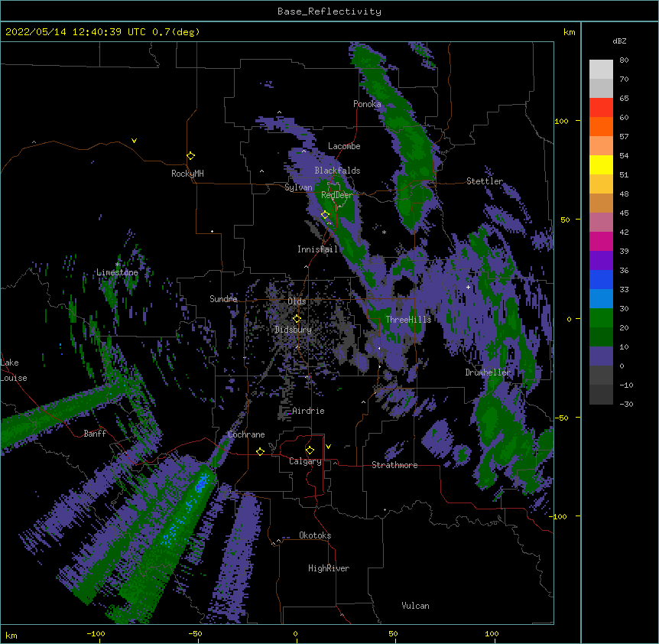Click the Lake Louise label
659x644 pixels.
[x=14, y=370]
